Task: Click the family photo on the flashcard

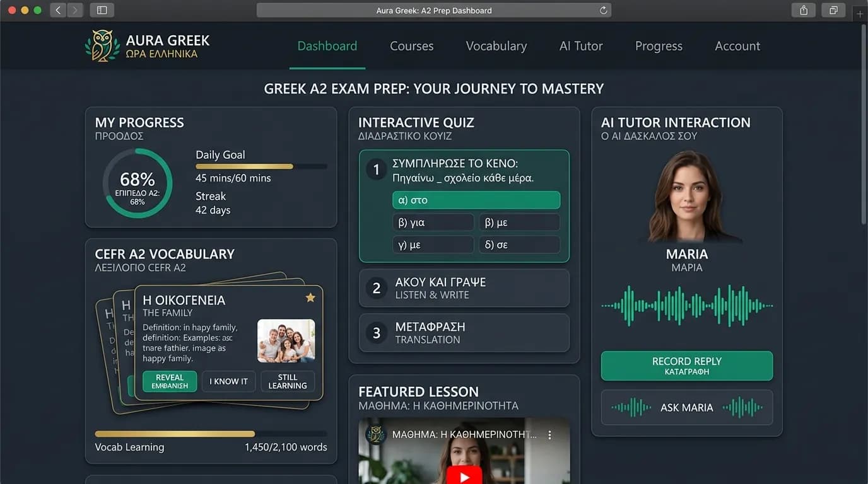Action: (x=286, y=341)
